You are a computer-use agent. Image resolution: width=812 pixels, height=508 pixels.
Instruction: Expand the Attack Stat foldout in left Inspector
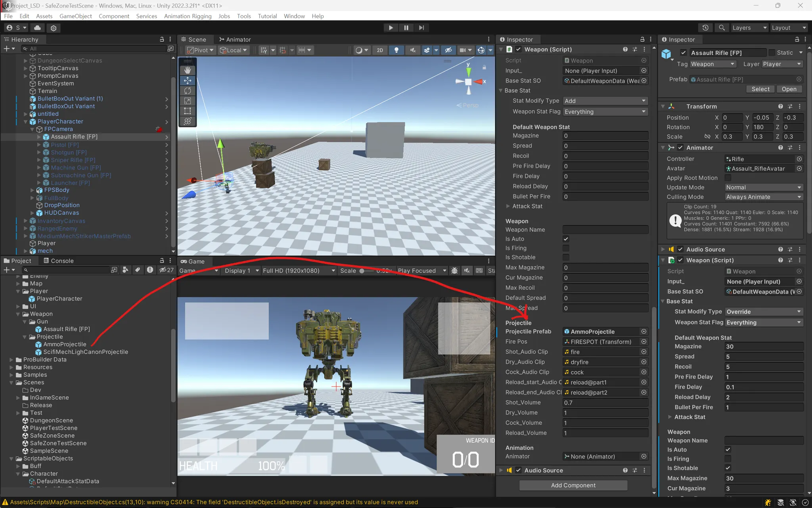(508, 206)
